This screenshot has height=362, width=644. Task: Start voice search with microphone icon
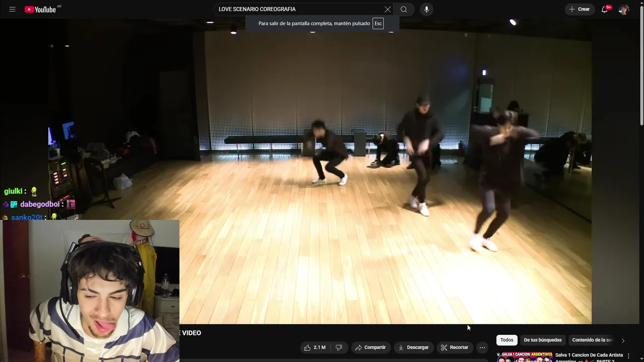[x=427, y=9]
